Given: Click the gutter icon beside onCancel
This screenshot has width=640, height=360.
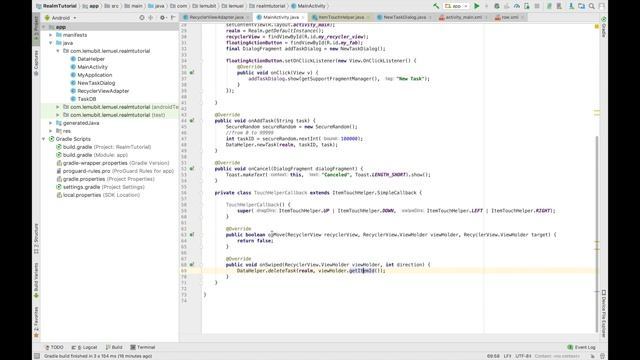Looking at the screenshot, I should 192,169.
